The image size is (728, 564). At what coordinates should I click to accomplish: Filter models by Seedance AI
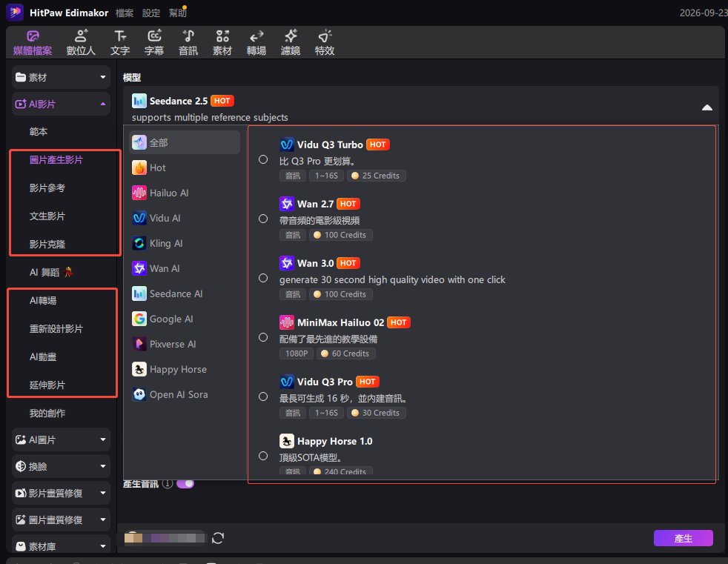[185, 293]
